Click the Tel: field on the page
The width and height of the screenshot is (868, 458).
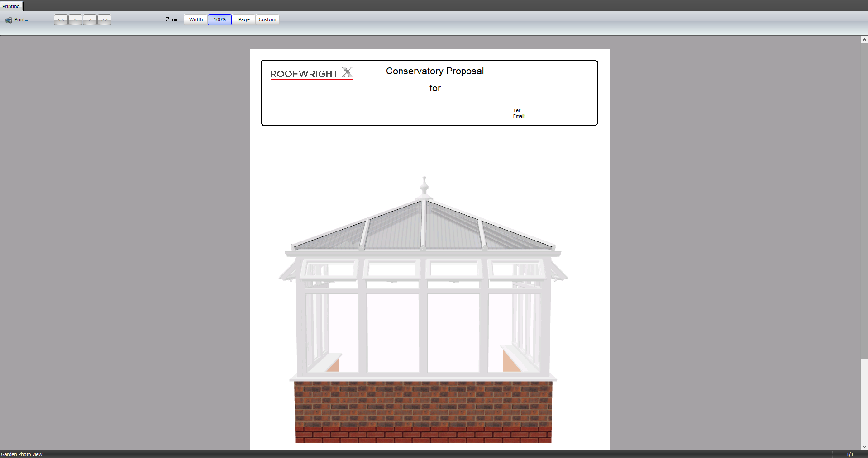tap(517, 110)
